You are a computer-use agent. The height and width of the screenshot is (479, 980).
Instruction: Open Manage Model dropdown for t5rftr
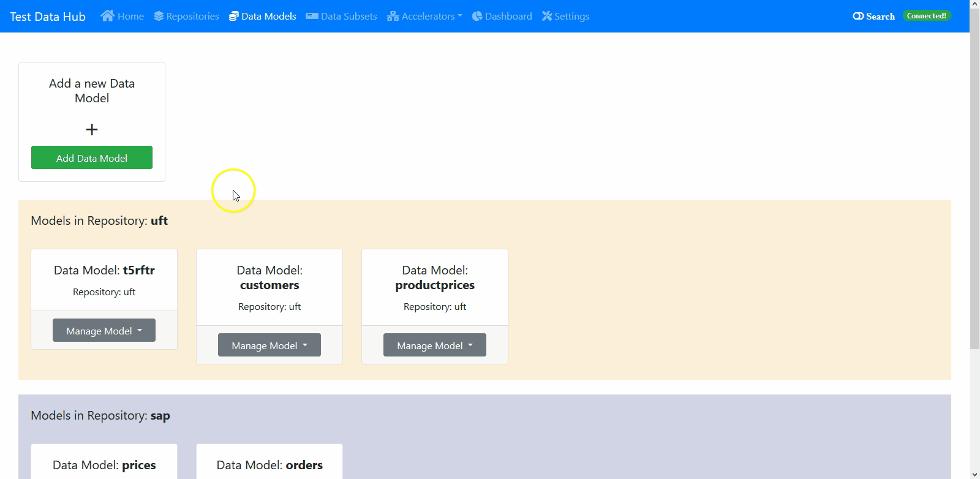104,331
